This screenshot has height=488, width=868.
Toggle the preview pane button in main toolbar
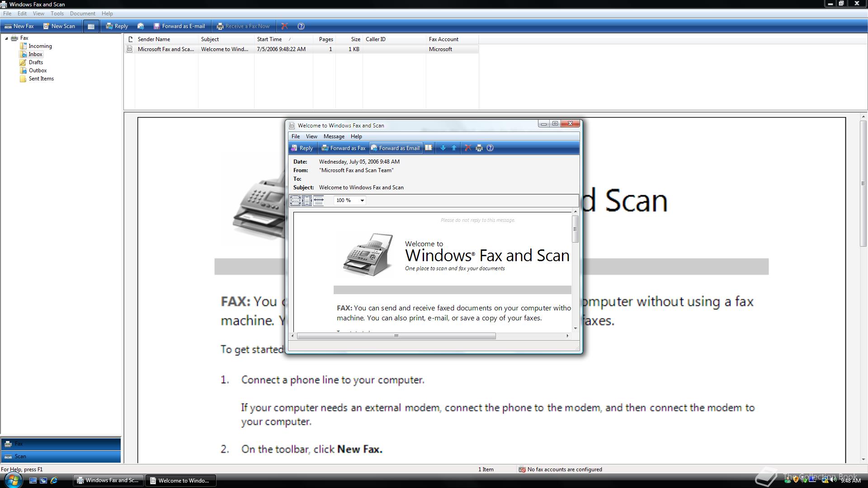91,26
